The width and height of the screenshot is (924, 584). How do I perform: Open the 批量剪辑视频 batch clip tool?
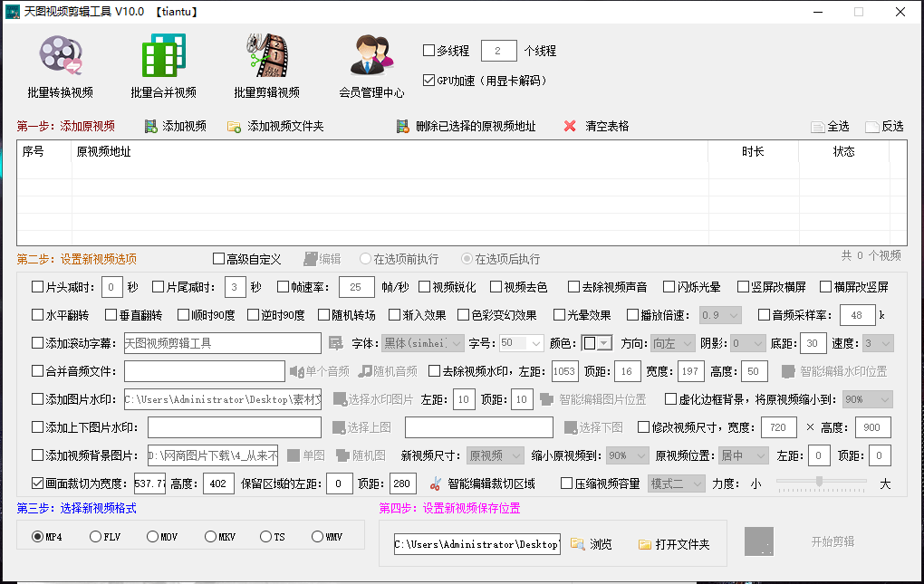click(x=265, y=65)
